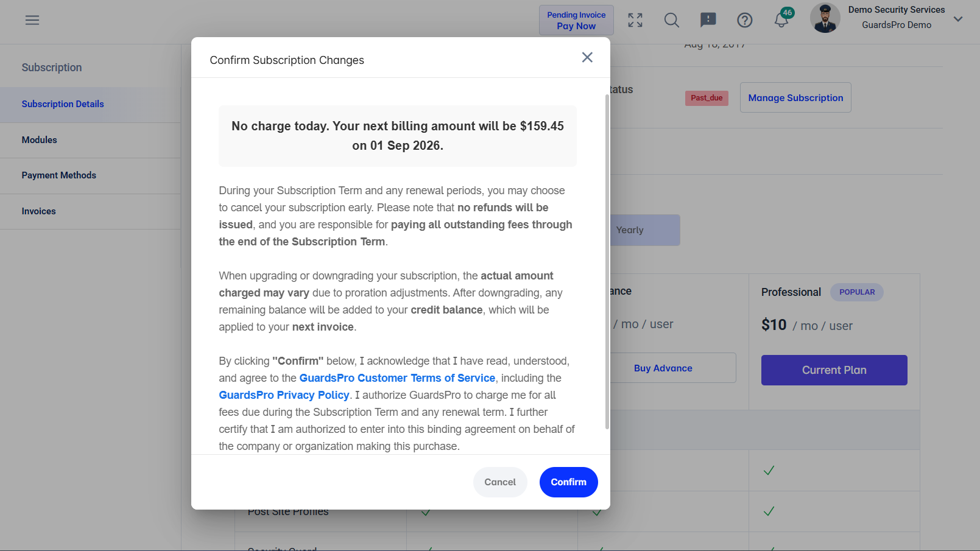Click the dialog's vertical scrollbar
The height and width of the screenshot is (551, 980).
click(607, 262)
